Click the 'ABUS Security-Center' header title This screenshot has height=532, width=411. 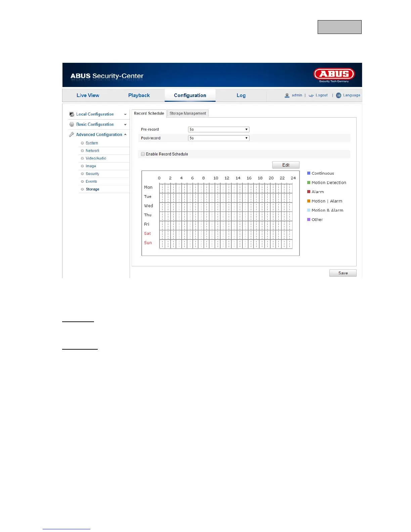[107, 76]
